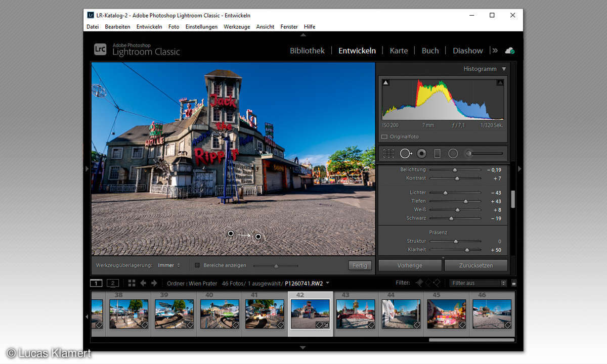Viewport: 607px width, 364px height.
Task: Click the right panel vertical scrollbar
Action: [513, 199]
